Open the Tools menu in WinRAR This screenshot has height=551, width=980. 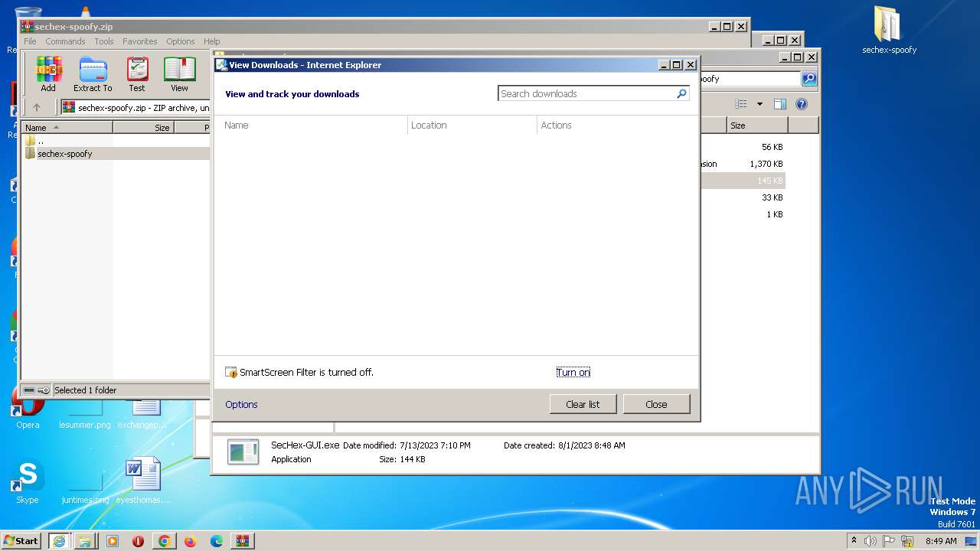104,41
